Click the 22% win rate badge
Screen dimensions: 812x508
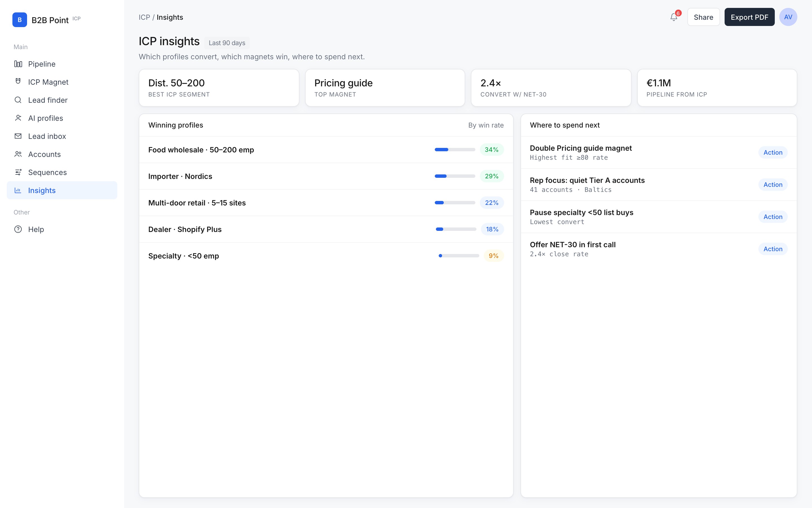pos(491,203)
